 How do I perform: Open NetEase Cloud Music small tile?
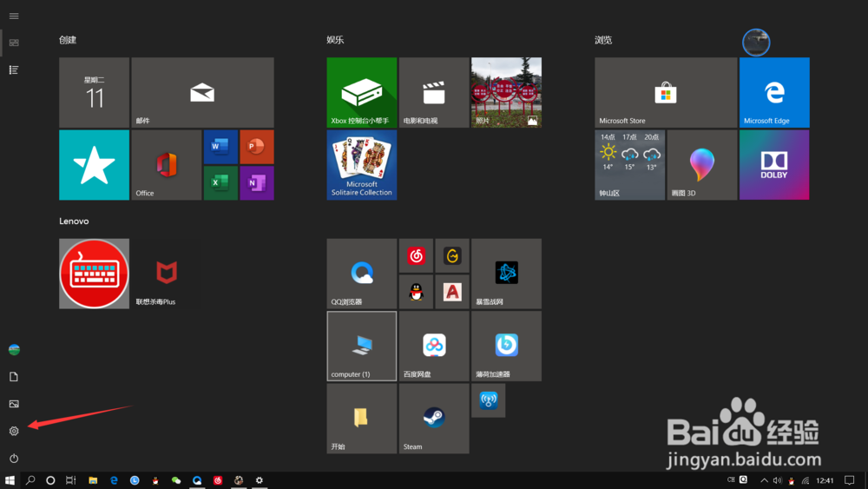point(416,255)
